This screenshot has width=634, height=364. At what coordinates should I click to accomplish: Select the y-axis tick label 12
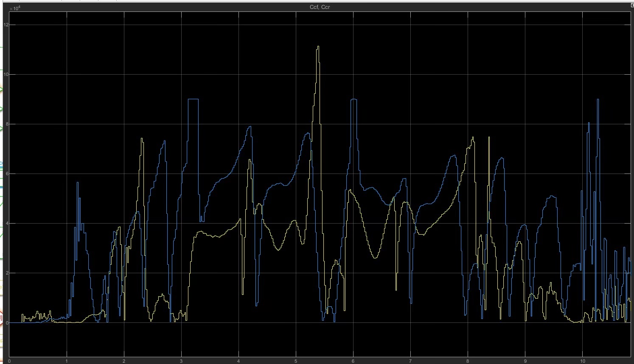point(6,25)
